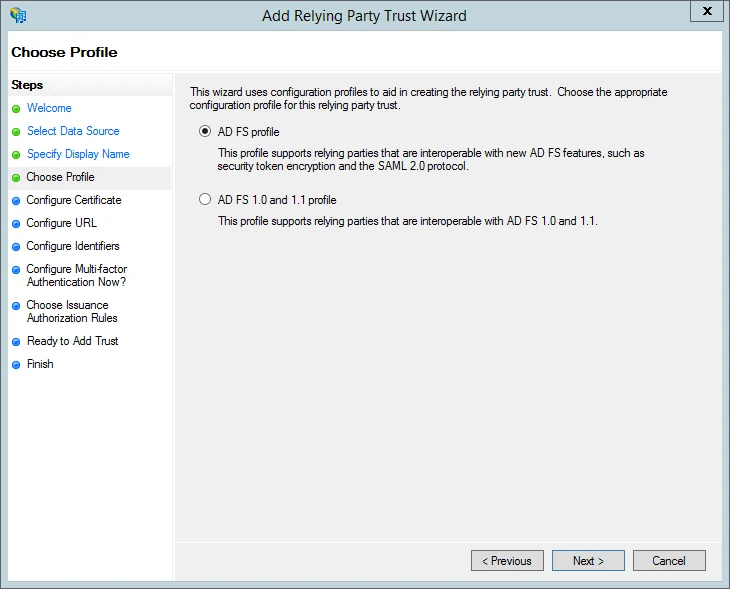Open the Select Data Source step
730x589 pixels.
coord(73,131)
